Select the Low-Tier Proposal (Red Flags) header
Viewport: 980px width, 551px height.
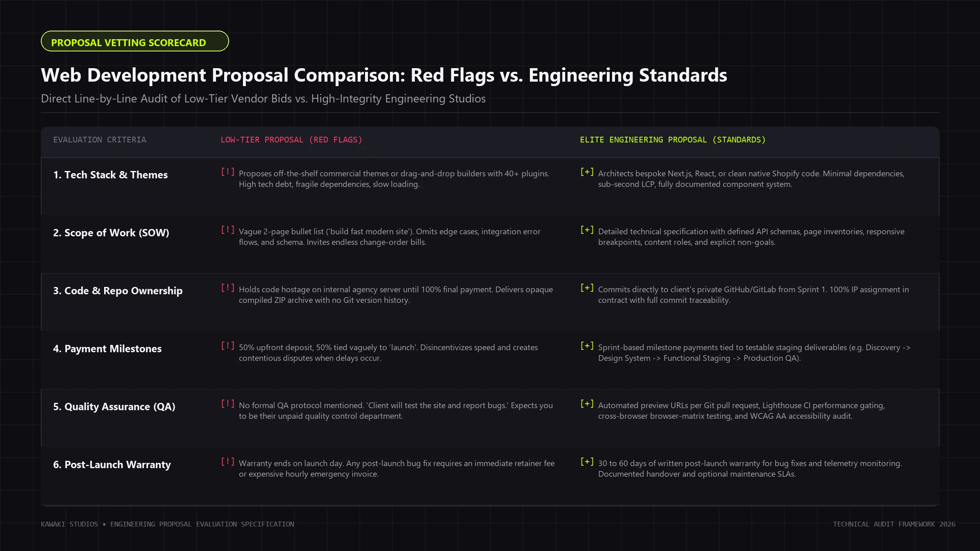click(292, 140)
